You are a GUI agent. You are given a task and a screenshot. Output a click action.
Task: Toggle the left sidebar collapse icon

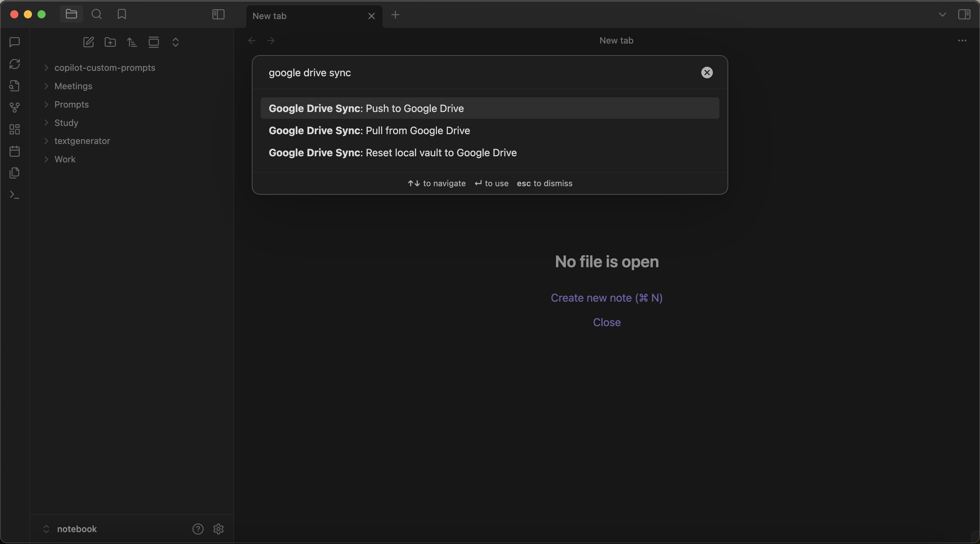tap(218, 14)
